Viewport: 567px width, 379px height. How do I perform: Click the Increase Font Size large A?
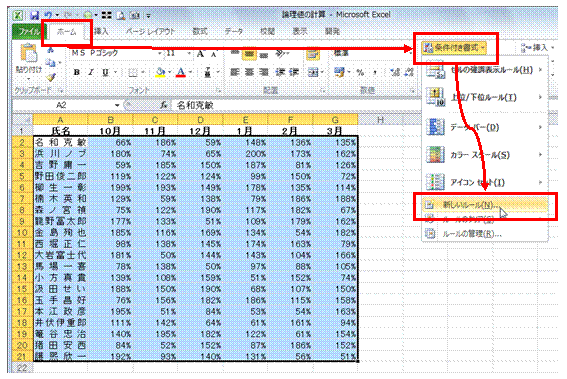pos(200,54)
